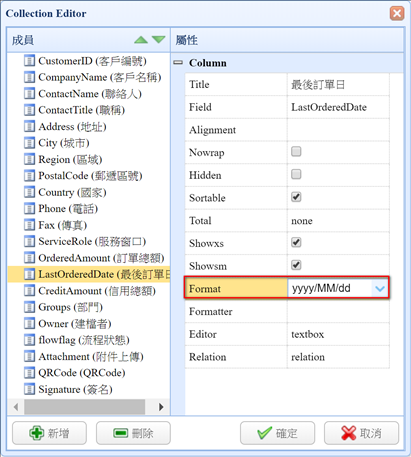The image size is (411, 457).
Task: Uncheck the Sortable checkbox
Action: click(296, 197)
